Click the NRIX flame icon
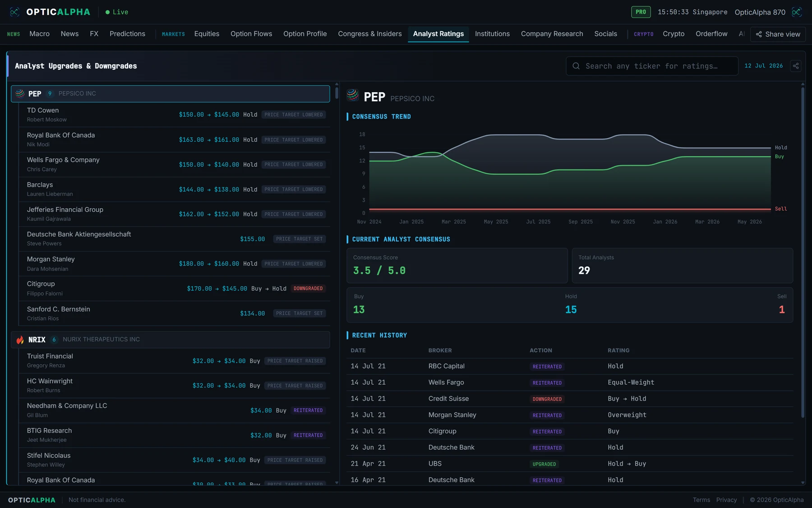812x508 pixels. click(x=20, y=340)
